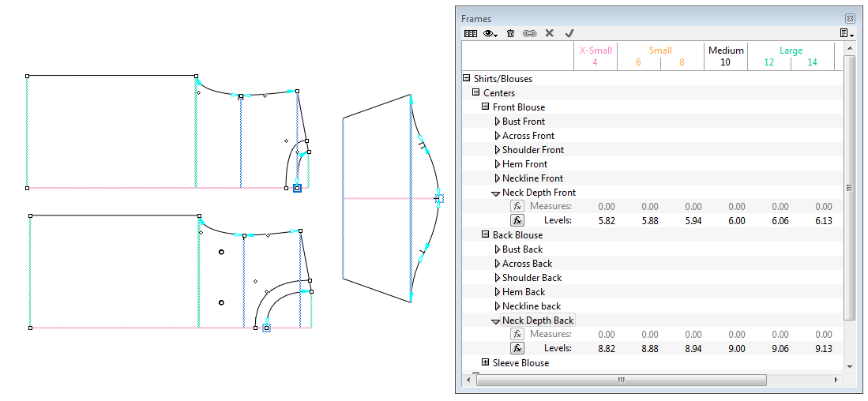
Task: Click the table columns icon in Frames toolbar
Action: click(x=471, y=33)
